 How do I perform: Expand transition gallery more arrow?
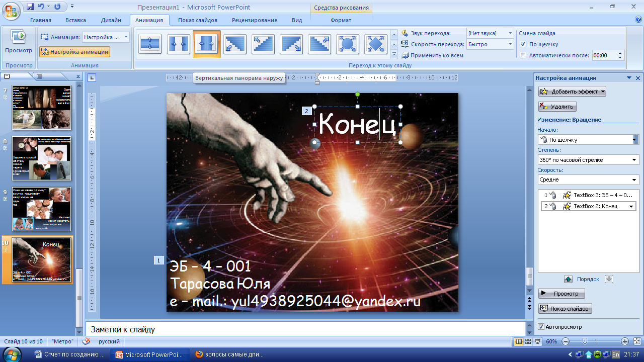pyautogui.click(x=394, y=54)
